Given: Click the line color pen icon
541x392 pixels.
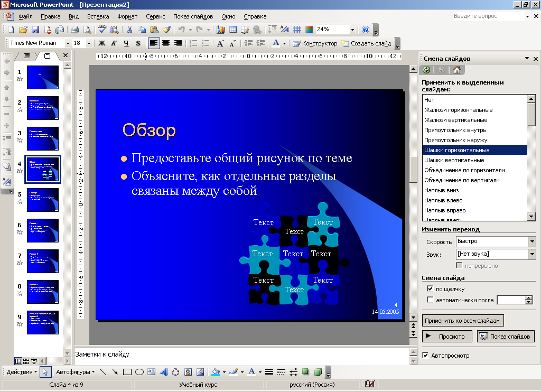Looking at the screenshot, I should [x=234, y=371].
